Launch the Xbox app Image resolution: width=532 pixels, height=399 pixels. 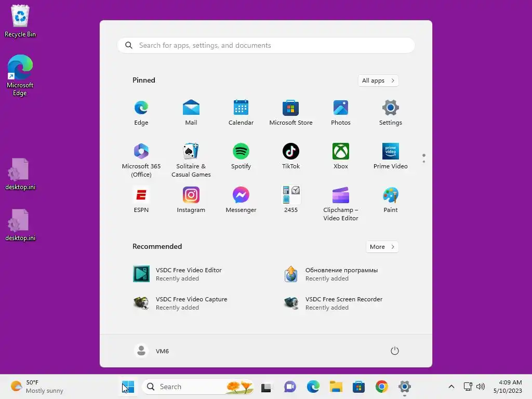(341, 157)
